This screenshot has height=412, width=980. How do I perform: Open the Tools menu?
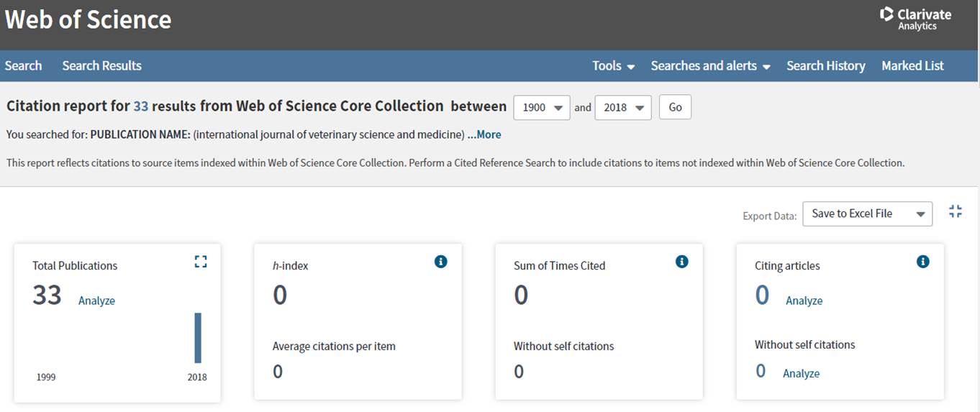point(613,65)
